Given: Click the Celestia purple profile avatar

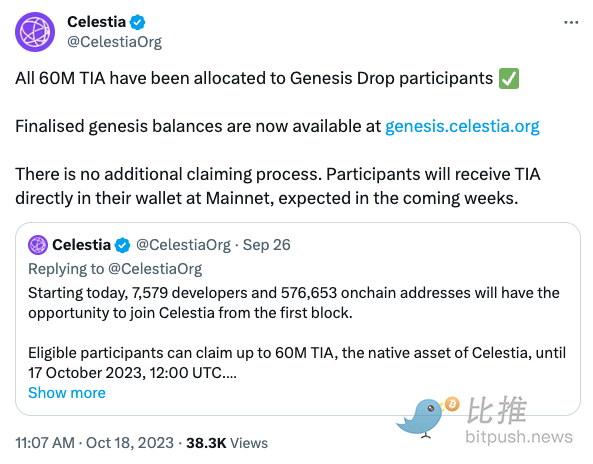Looking at the screenshot, I should pyautogui.click(x=35, y=32).
